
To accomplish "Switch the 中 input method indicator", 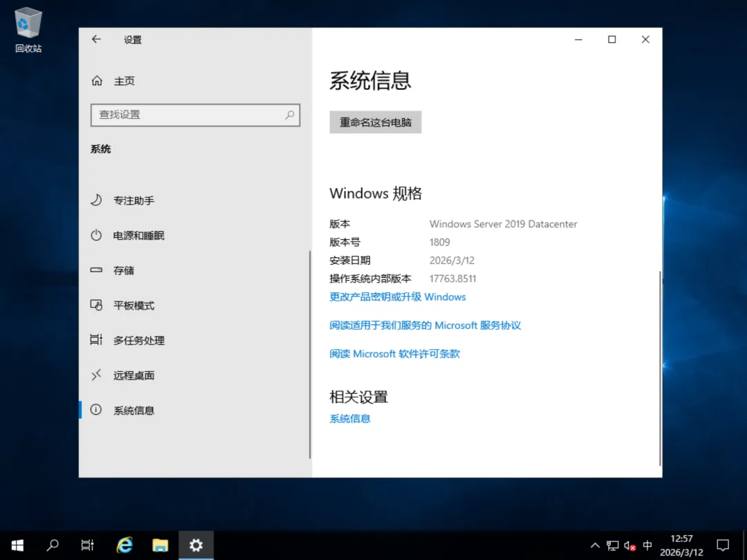I will point(647,545).
